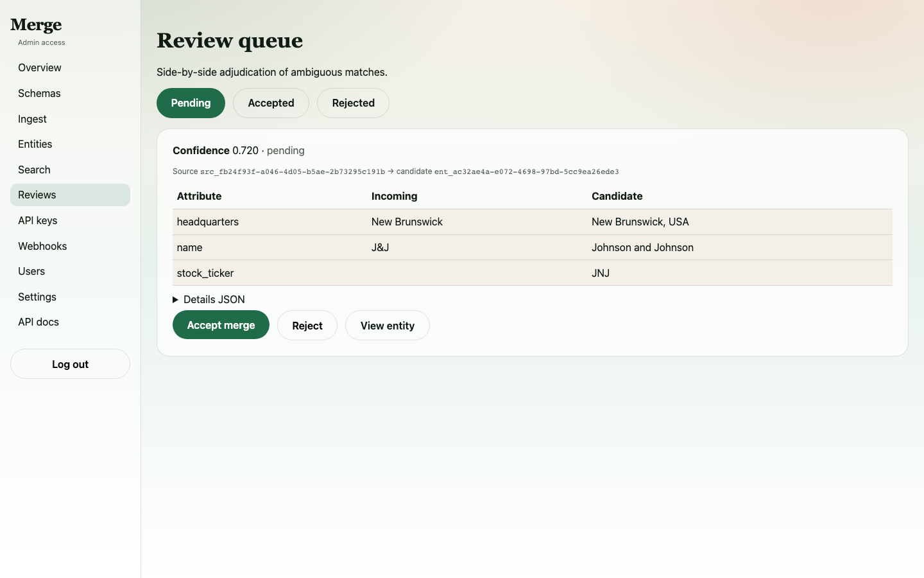Click View entity button

point(388,326)
